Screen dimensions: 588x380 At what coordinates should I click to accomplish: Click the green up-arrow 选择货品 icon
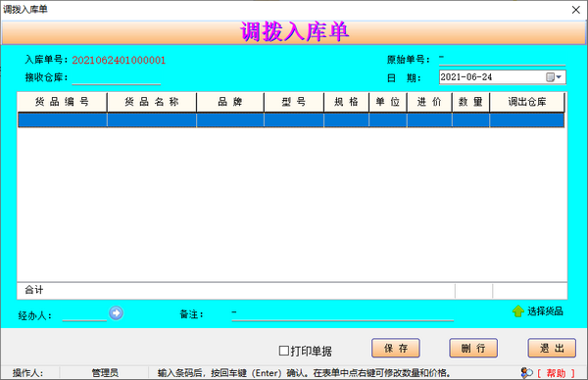518,311
